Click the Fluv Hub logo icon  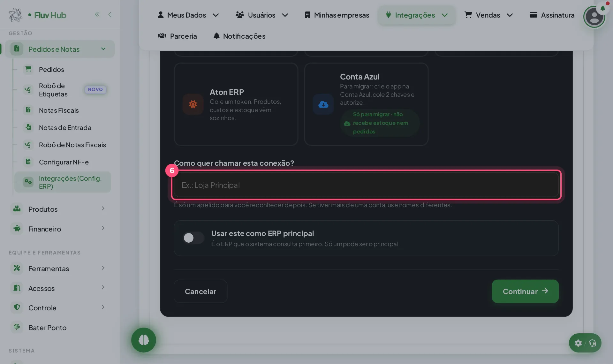15,15
